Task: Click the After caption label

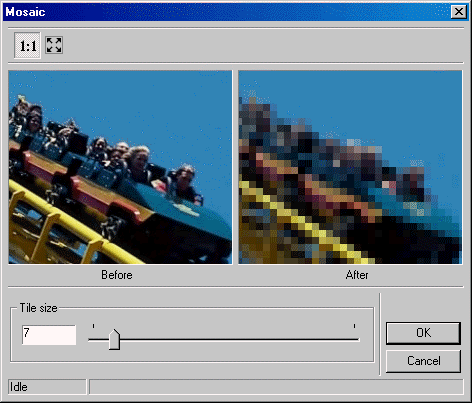Action: click(x=357, y=275)
